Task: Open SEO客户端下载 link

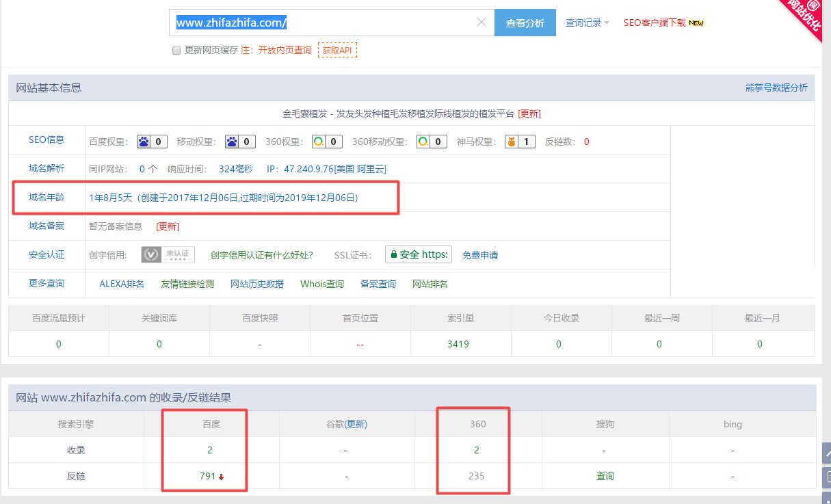Action: click(655, 23)
